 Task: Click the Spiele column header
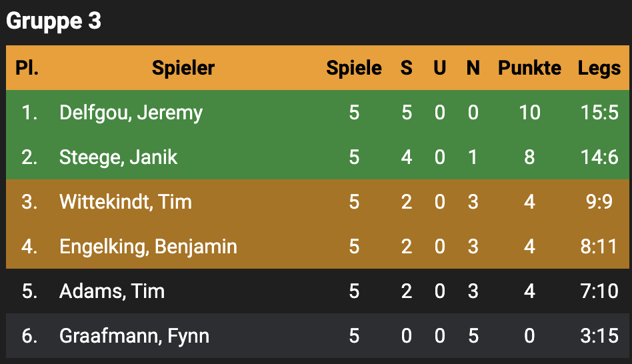pyautogui.click(x=354, y=67)
